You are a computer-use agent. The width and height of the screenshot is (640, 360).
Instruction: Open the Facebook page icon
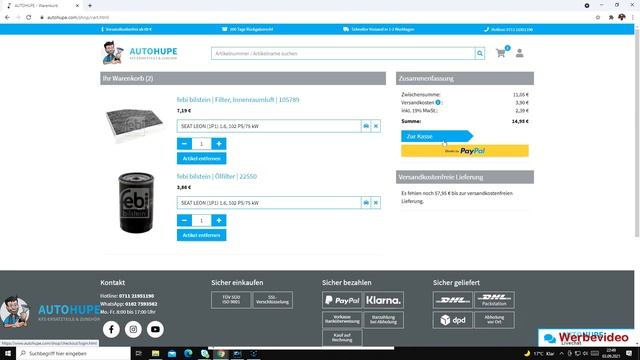coord(111,329)
